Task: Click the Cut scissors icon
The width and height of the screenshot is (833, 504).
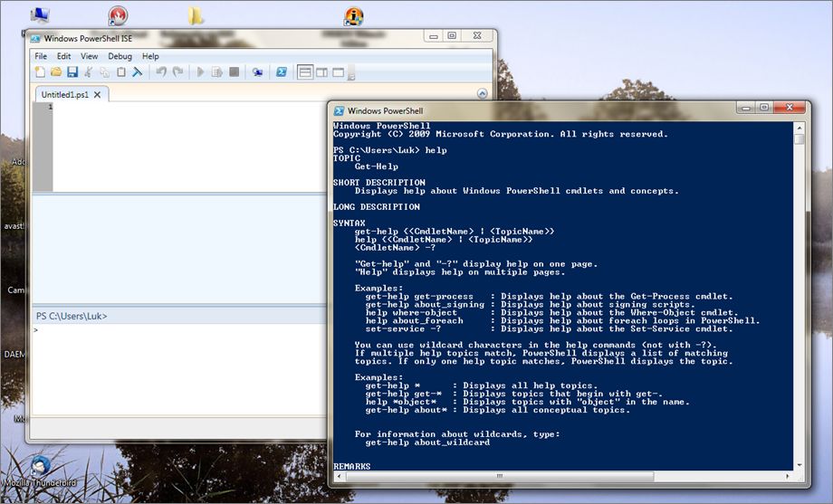Action: coord(88,72)
